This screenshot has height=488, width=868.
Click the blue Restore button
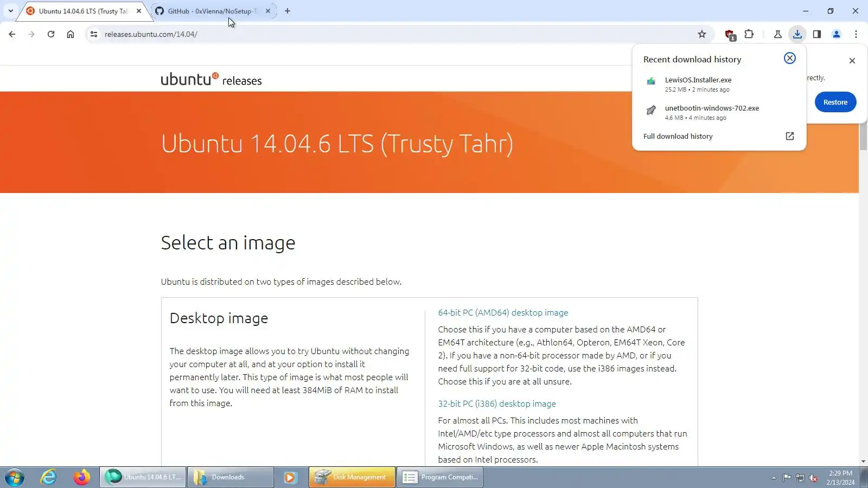[x=835, y=102]
